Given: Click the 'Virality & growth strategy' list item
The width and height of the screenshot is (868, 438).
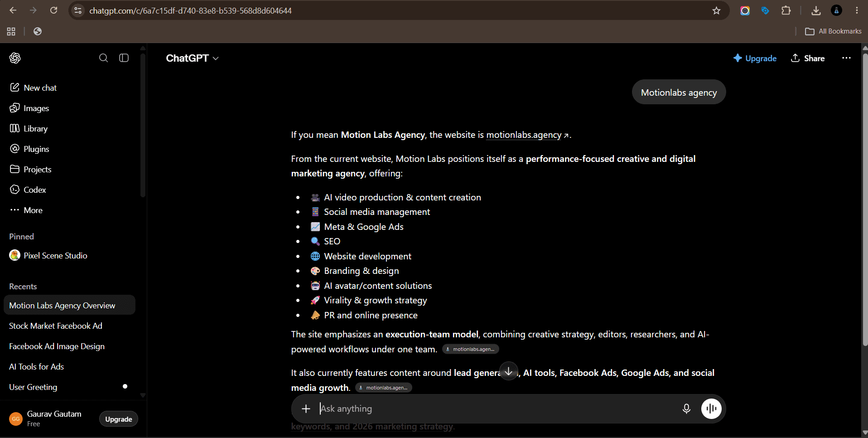Looking at the screenshot, I should point(369,300).
